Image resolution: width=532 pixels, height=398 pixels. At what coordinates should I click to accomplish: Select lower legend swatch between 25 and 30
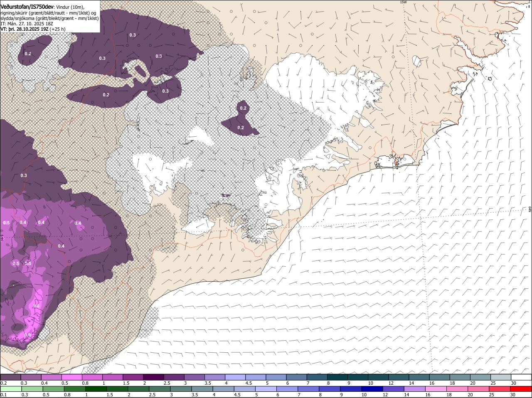pos(500,389)
